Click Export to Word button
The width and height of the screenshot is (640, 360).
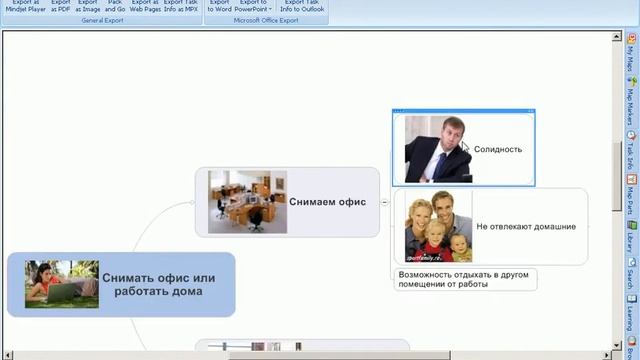(x=220, y=6)
